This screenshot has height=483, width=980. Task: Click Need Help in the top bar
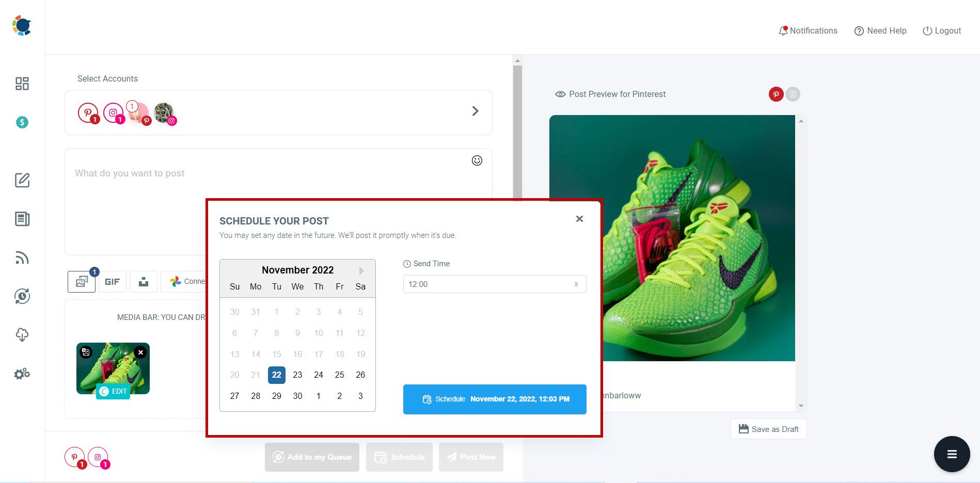point(880,30)
